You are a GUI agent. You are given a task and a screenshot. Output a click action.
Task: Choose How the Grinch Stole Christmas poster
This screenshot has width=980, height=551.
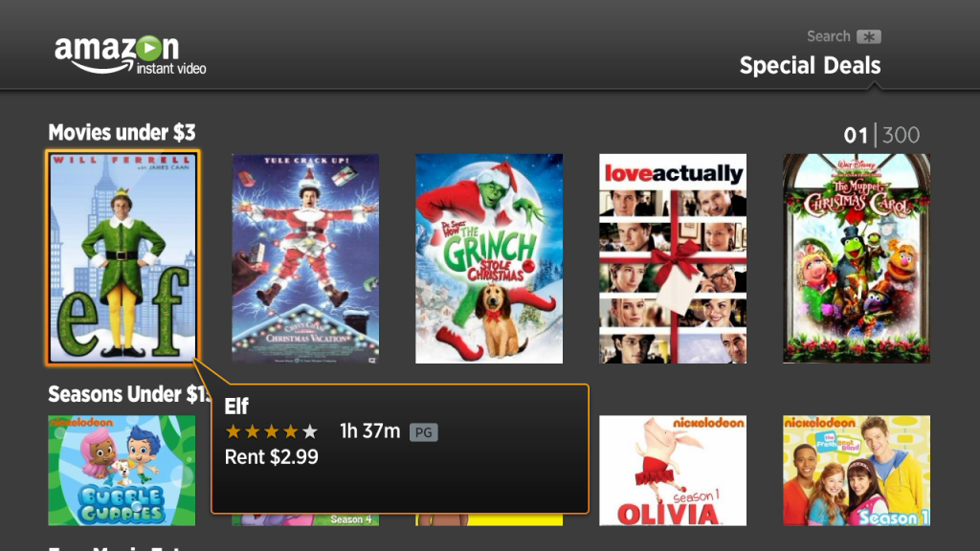[489, 258]
